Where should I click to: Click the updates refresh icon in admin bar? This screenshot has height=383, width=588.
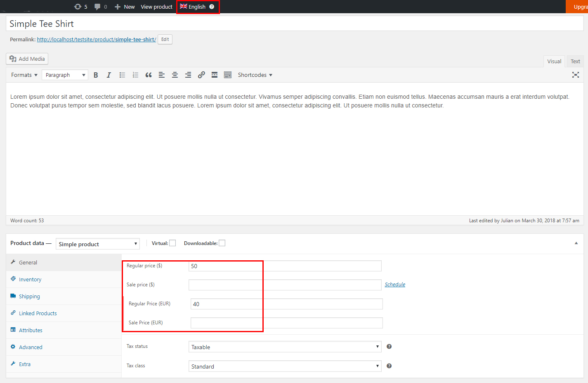(78, 7)
